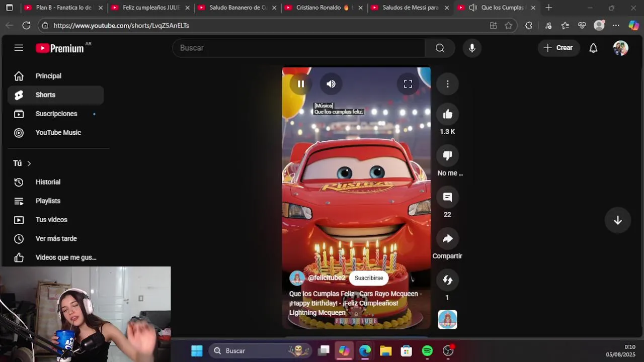Open Copilot in the Edge toolbar
644x362 pixels.
click(633, 26)
